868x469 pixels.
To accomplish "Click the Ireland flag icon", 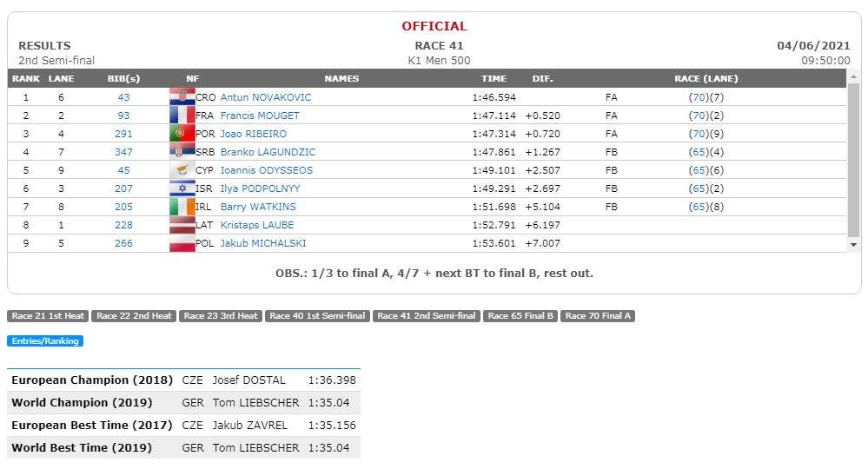I will point(182,207).
